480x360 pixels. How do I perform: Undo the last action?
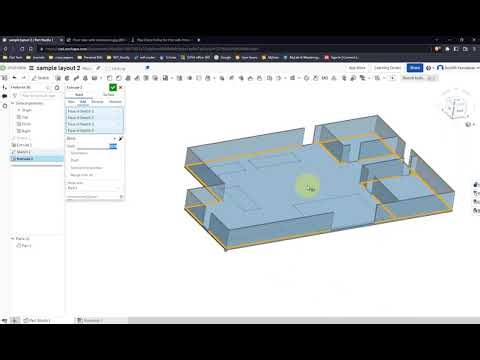[14, 78]
